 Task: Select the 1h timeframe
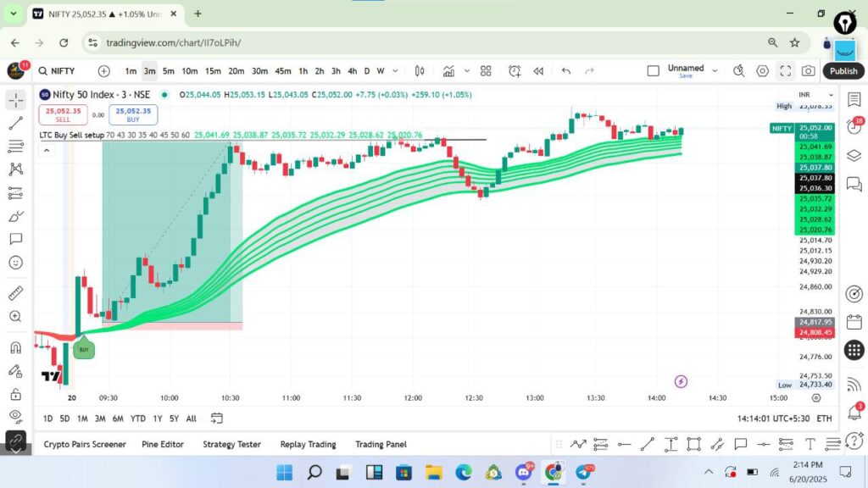[303, 71]
